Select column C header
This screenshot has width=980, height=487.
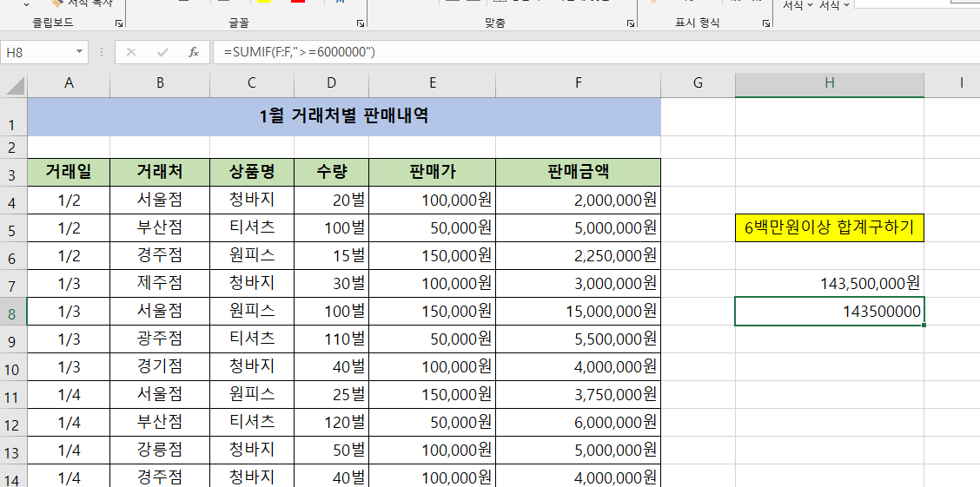[252, 86]
